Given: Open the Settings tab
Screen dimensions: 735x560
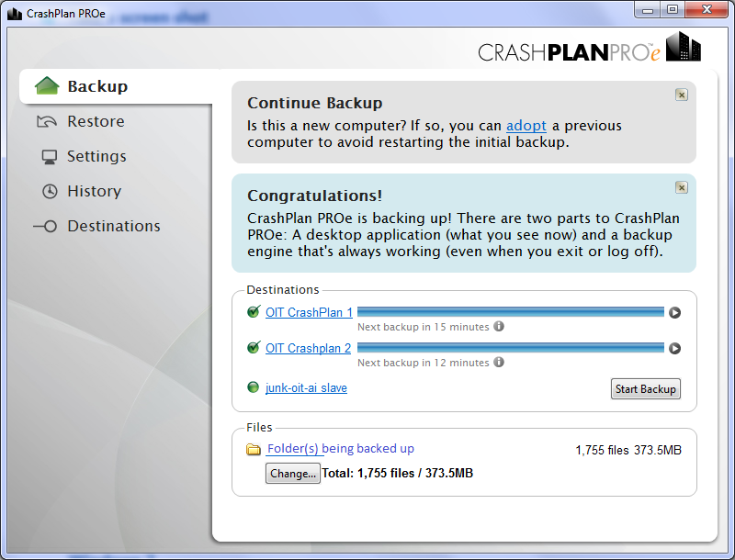Looking at the screenshot, I should point(96,156).
